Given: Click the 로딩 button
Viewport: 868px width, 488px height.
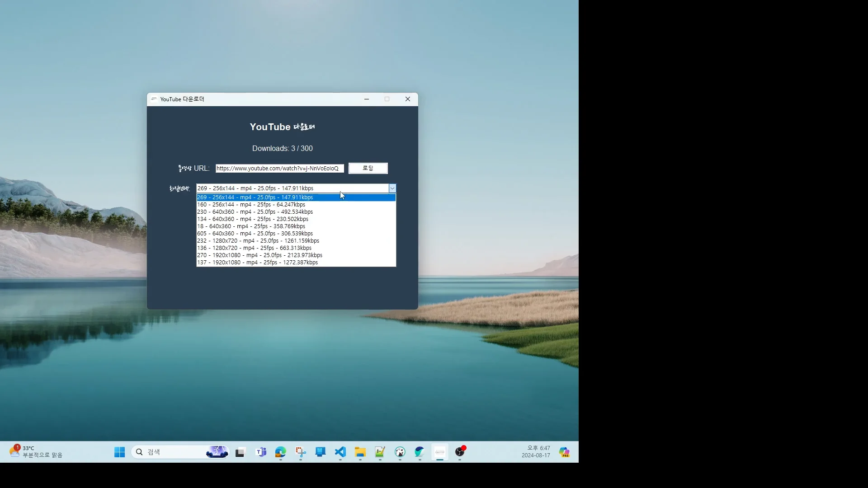Looking at the screenshot, I should [x=368, y=168].
